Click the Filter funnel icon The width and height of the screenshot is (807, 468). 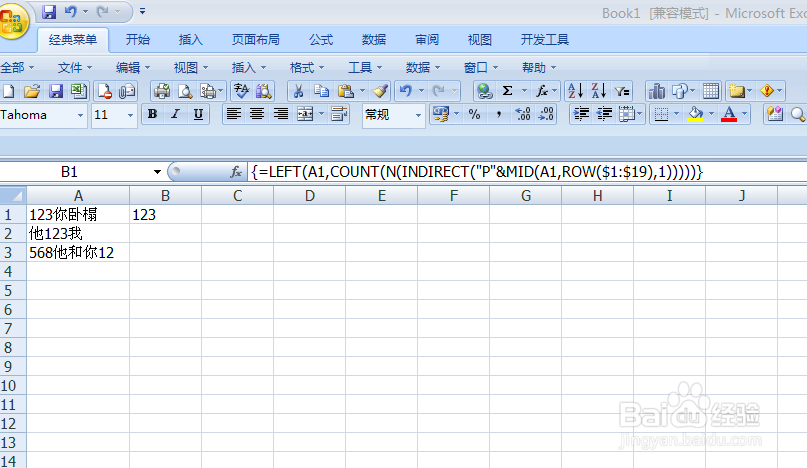coord(622,92)
